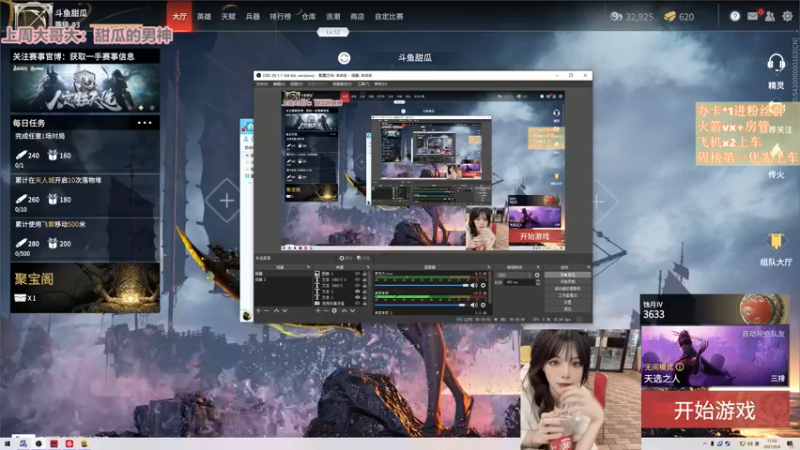The width and height of the screenshot is (800, 450).
Task: Mute first audio channel in OBS mixer
Action: (x=474, y=285)
